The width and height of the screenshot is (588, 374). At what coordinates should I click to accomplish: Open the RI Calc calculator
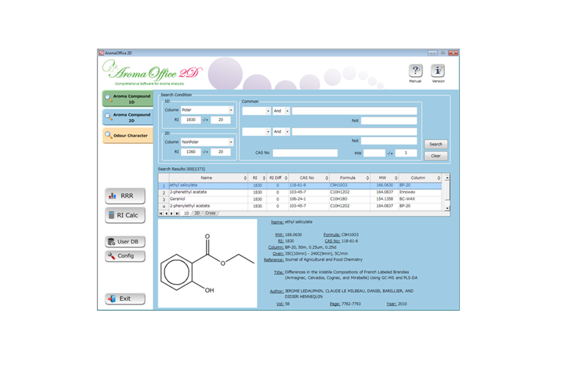coord(125,215)
